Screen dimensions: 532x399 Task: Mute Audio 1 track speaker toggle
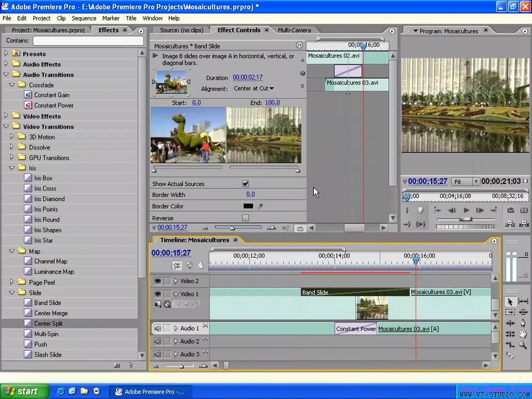(x=157, y=329)
